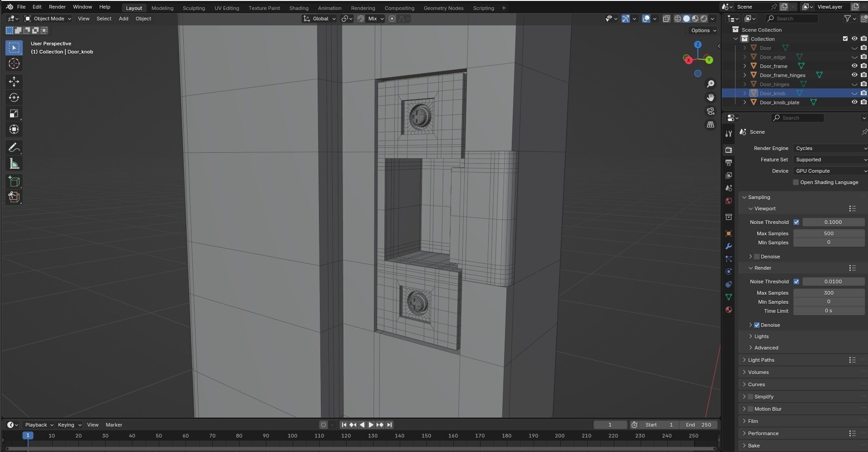Click the Time Limit value field

[829, 311]
